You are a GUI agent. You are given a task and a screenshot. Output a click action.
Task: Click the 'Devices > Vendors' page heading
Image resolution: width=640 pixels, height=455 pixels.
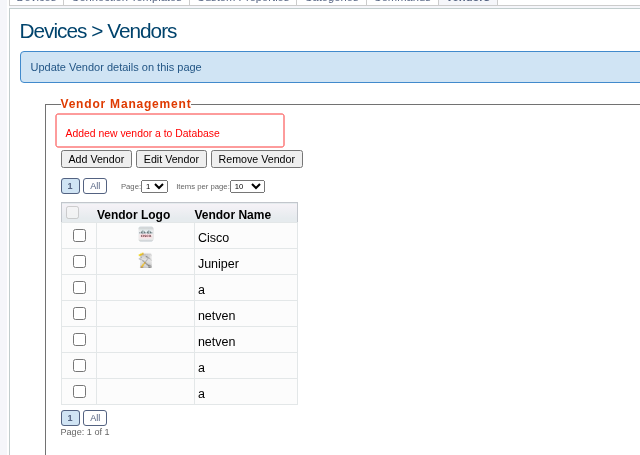(98, 31)
